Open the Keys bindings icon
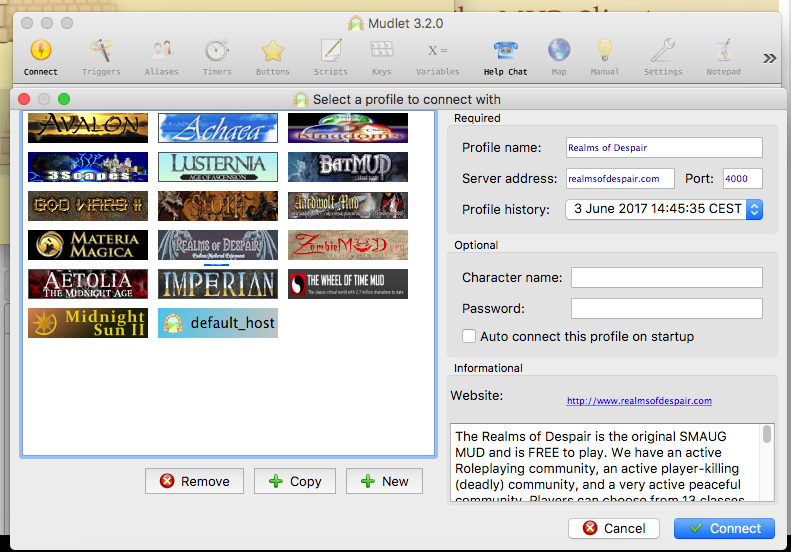 [382, 50]
